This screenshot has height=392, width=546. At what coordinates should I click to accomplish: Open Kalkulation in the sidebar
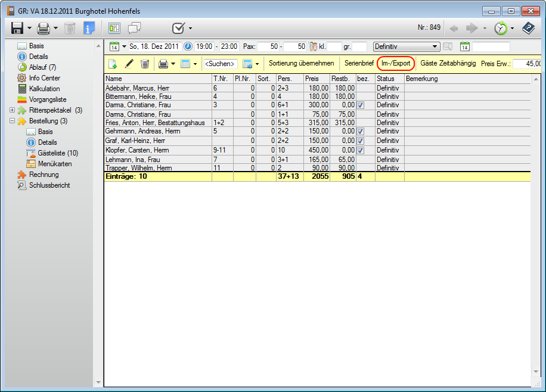[x=44, y=89]
